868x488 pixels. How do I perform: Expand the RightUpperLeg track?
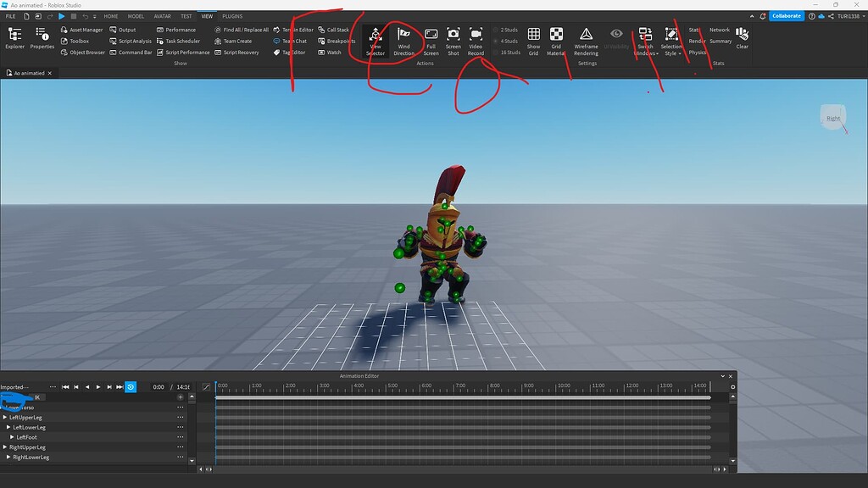coord(5,447)
